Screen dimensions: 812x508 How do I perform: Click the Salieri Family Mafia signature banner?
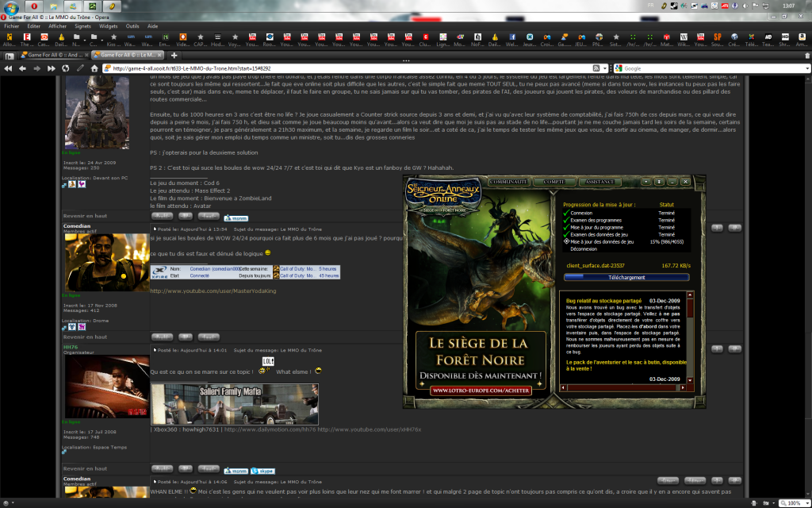point(234,404)
